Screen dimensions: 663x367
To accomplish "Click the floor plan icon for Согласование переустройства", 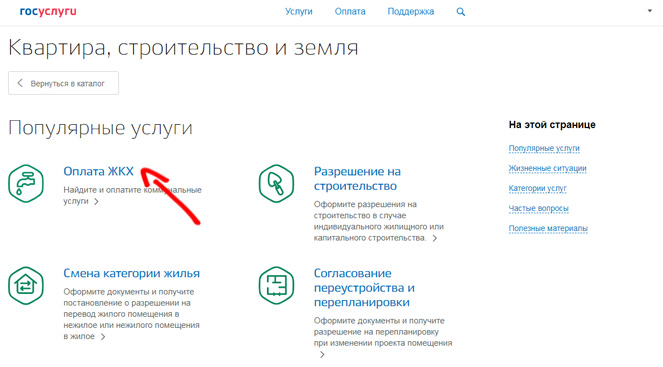I will [276, 285].
